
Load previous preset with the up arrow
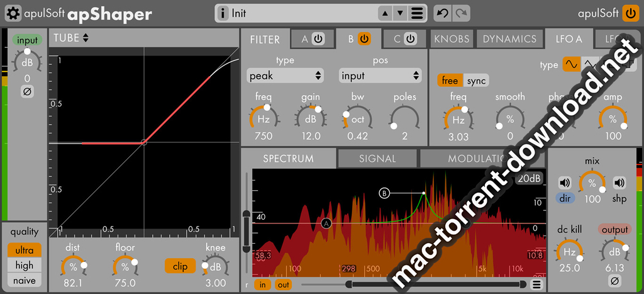[386, 14]
